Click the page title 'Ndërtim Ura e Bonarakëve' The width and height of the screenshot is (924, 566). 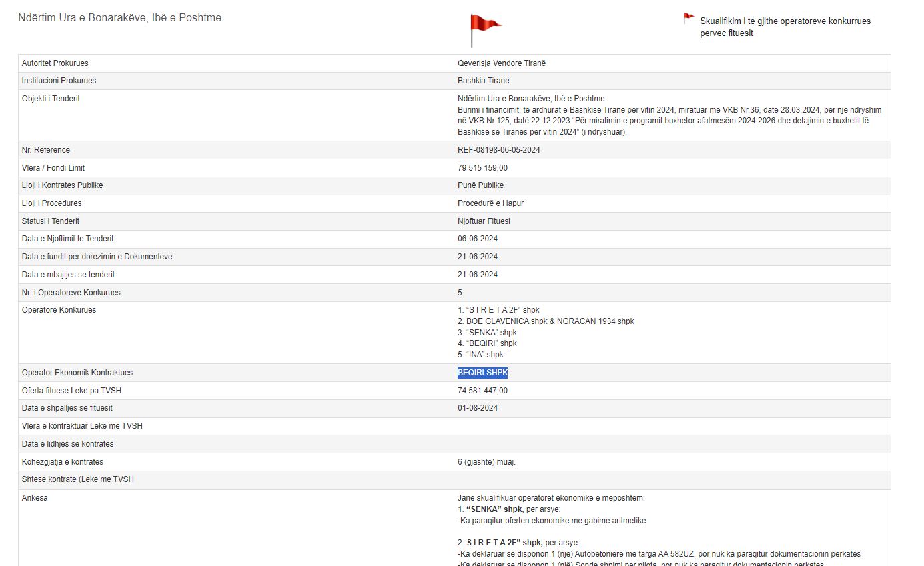click(x=120, y=18)
